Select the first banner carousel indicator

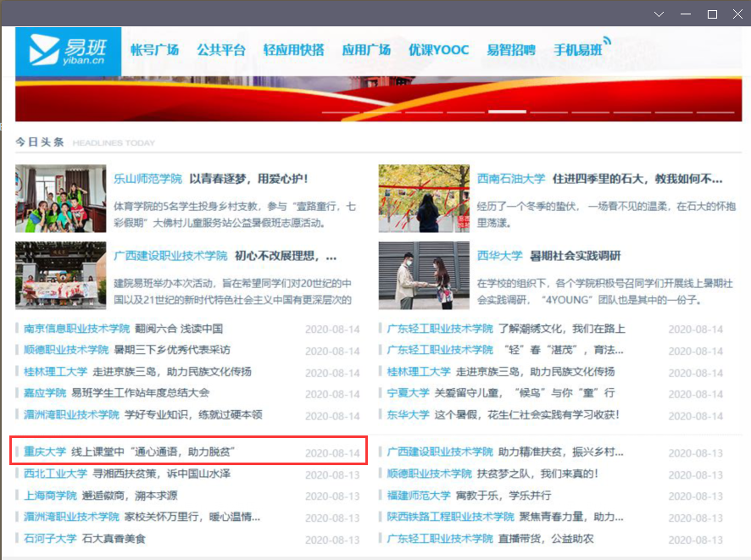pos(341,112)
